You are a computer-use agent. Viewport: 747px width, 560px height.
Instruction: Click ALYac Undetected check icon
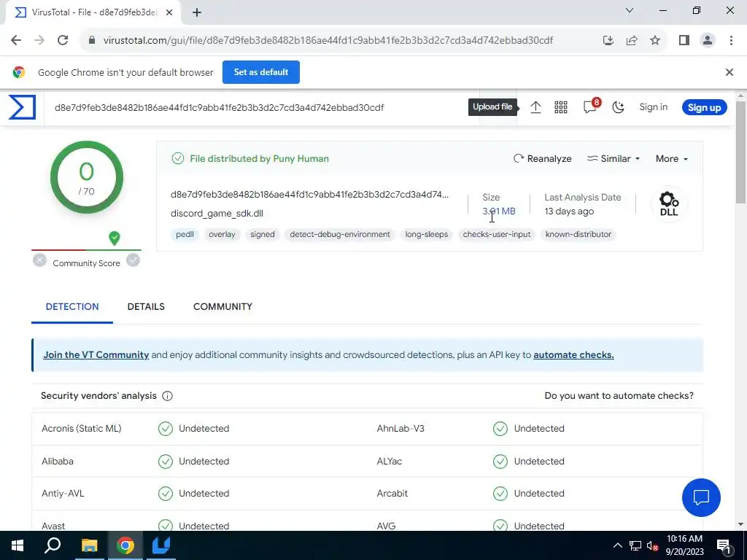(500, 462)
